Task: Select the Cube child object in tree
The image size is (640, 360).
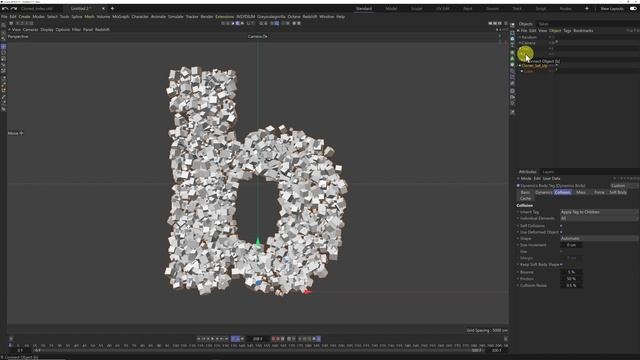Action: 528,71
